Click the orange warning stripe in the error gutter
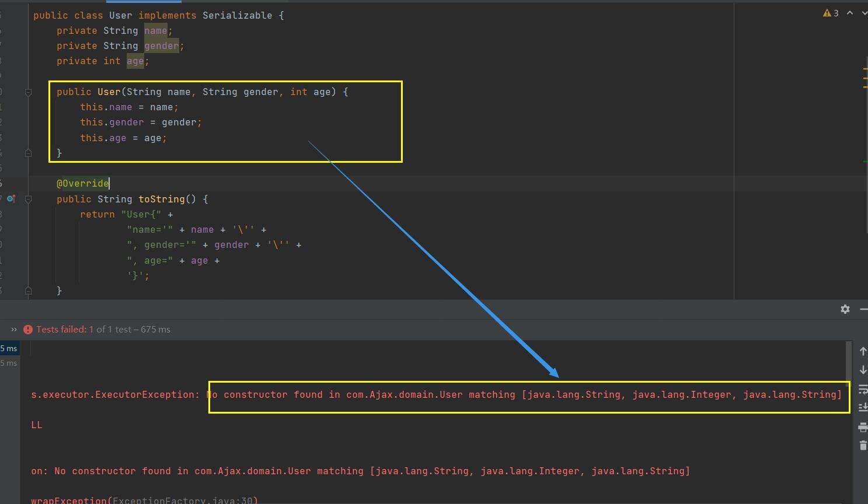The height and width of the screenshot is (504, 868). pos(864,78)
